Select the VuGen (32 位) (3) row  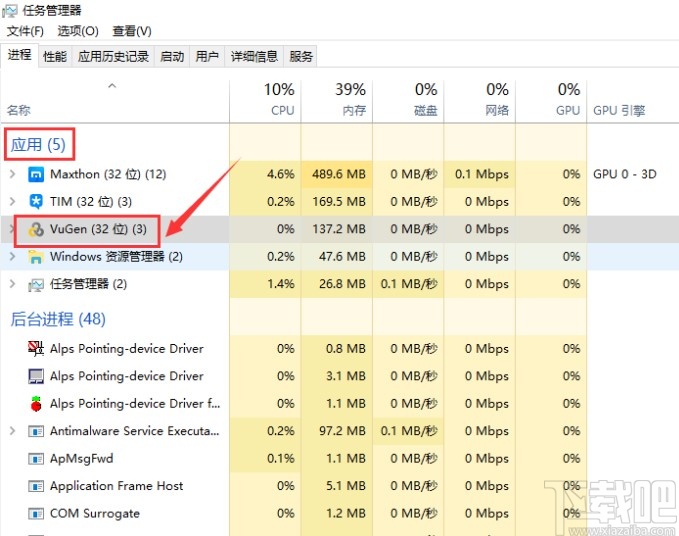pyautogui.click(x=340, y=229)
